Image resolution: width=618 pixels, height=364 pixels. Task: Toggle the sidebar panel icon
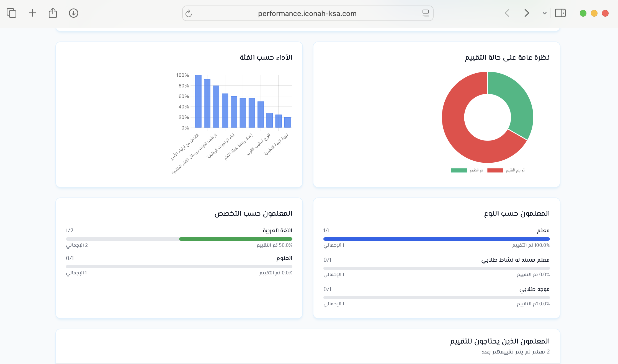tap(560, 13)
